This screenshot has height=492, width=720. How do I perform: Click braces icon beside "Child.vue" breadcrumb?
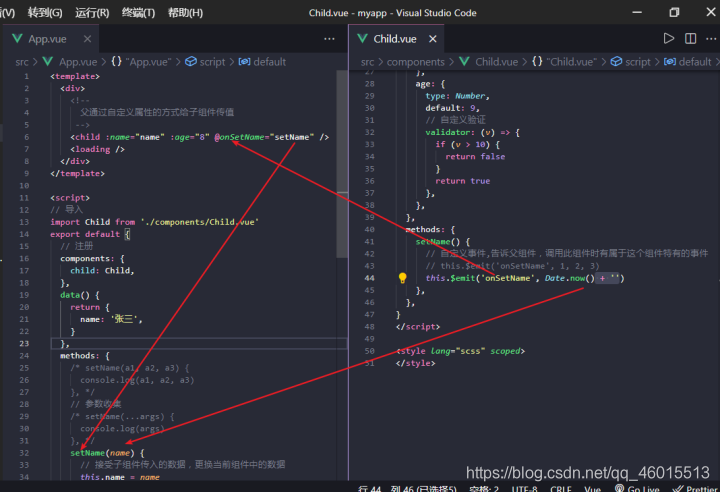[x=537, y=61]
